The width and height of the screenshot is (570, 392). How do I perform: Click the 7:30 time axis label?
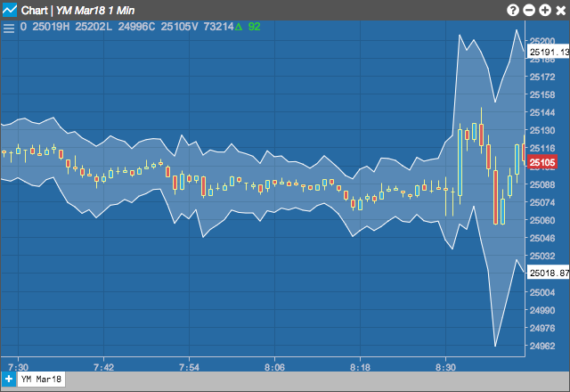tap(18, 367)
